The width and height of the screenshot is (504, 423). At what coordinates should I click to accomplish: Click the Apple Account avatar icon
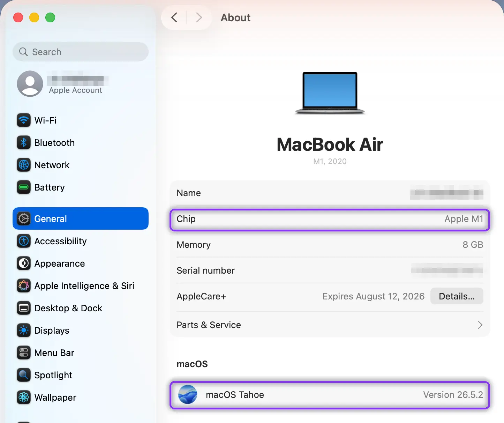[x=30, y=84]
